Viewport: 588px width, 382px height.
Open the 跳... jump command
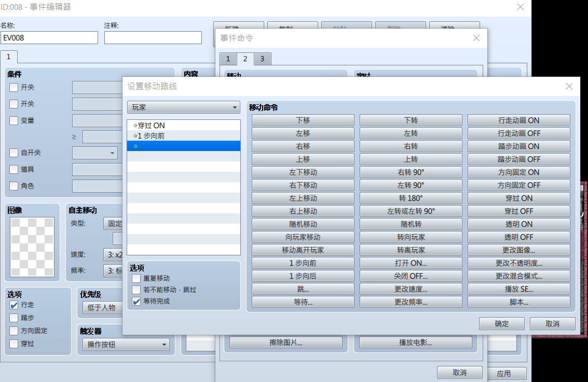click(303, 289)
